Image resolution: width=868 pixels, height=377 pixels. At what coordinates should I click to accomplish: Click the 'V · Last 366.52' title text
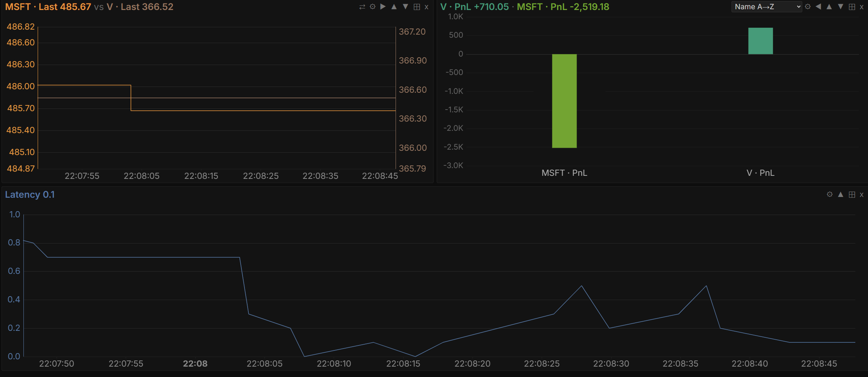coord(140,7)
